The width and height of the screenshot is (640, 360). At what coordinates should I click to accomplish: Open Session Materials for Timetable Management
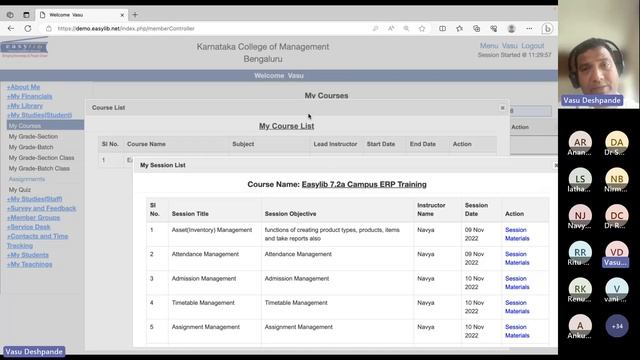click(x=517, y=307)
